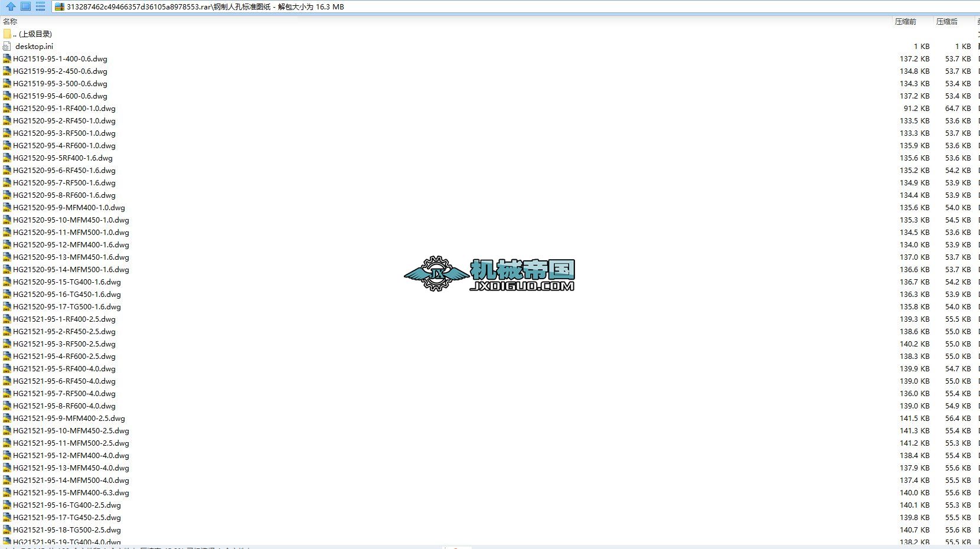
Task: Select file HG21521-95-13-MFM450-4.0.dwg
Action: [x=71, y=468]
